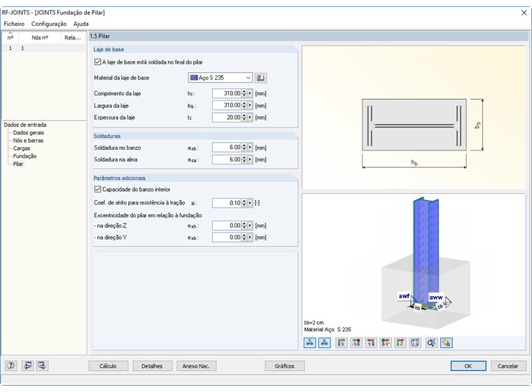
Task: Select Cargas in navigator tree
Action: point(22,148)
